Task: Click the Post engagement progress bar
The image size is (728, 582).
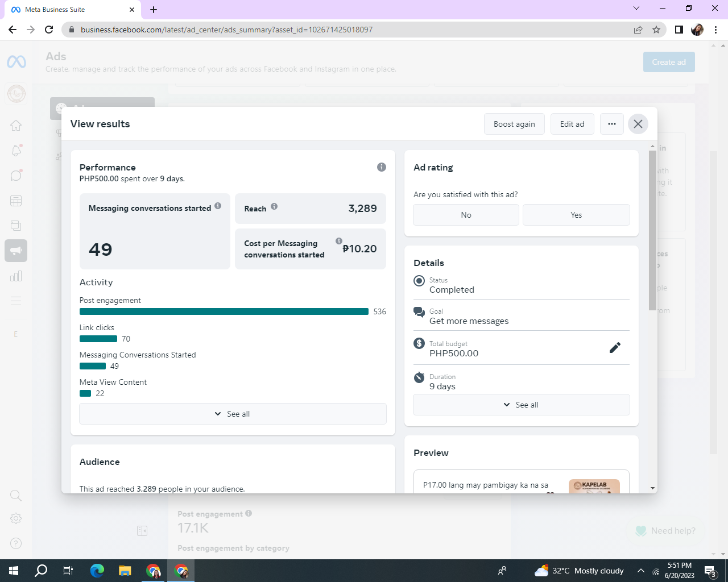Action: [x=224, y=311]
